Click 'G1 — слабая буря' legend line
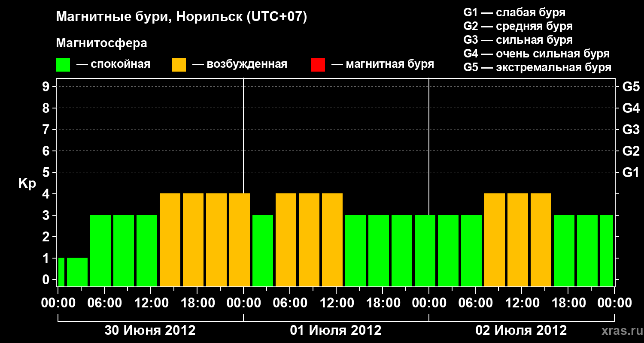644x343 pixels. click(x=514, y=12)
